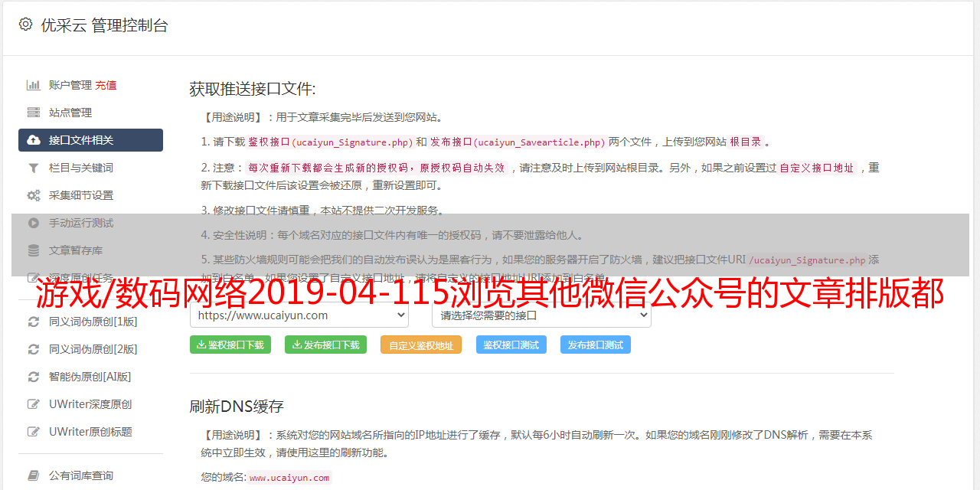Click the blue 发布接口测试 button
This screenshot has width=980, height=490.
point(596,345)
